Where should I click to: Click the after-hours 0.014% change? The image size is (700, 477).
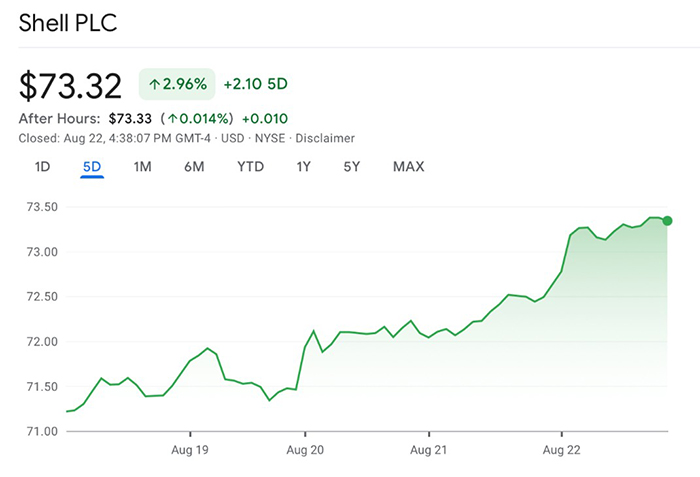197,118
